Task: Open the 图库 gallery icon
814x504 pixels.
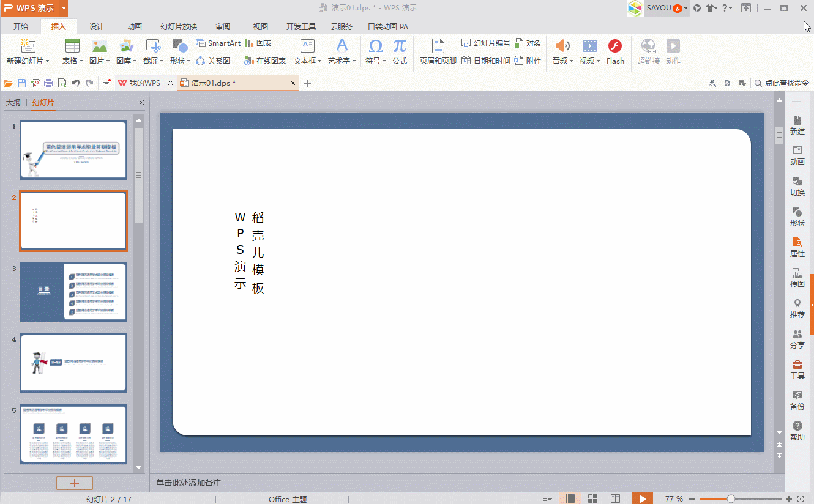Action: (x=126, y=46)
